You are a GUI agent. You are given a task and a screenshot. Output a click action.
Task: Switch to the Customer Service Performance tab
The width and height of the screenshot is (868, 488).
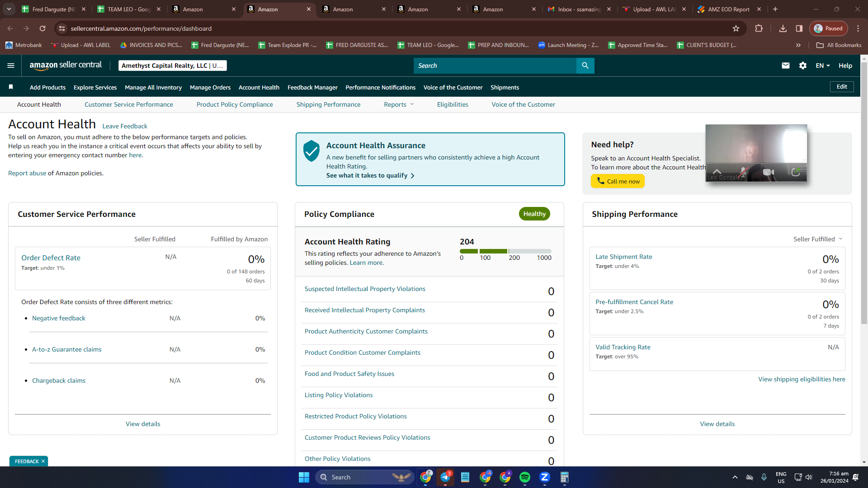click(x=129, y=104)
